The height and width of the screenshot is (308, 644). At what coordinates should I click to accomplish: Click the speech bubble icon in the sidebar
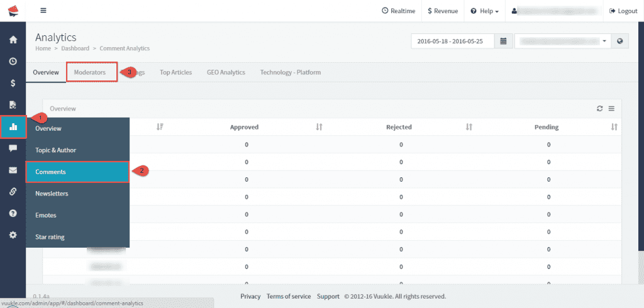click(13, 148)
